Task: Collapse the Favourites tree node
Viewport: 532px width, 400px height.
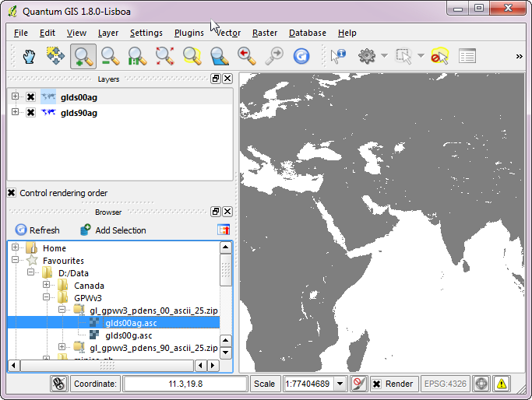Action: tap(15, 260)
